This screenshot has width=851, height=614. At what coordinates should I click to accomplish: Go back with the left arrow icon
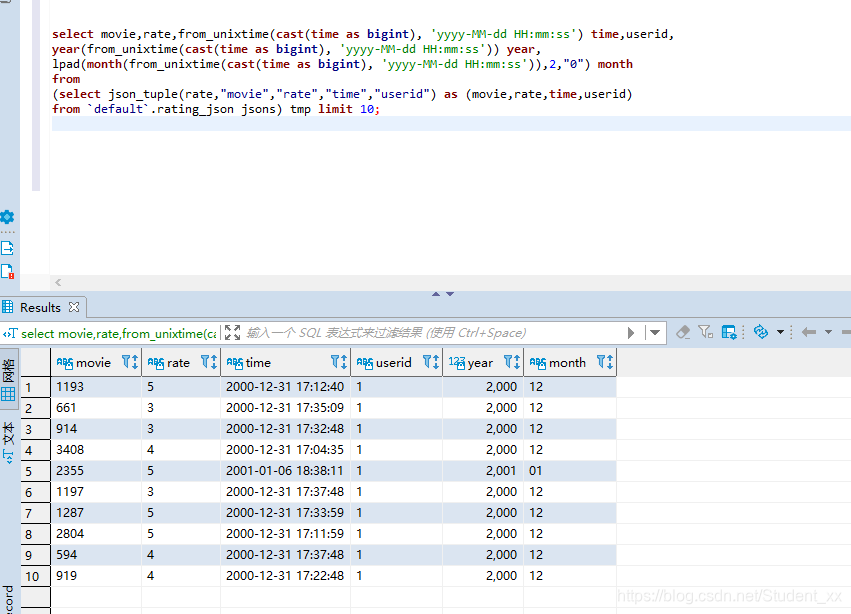pyautogui.click(x=809, y=332)
